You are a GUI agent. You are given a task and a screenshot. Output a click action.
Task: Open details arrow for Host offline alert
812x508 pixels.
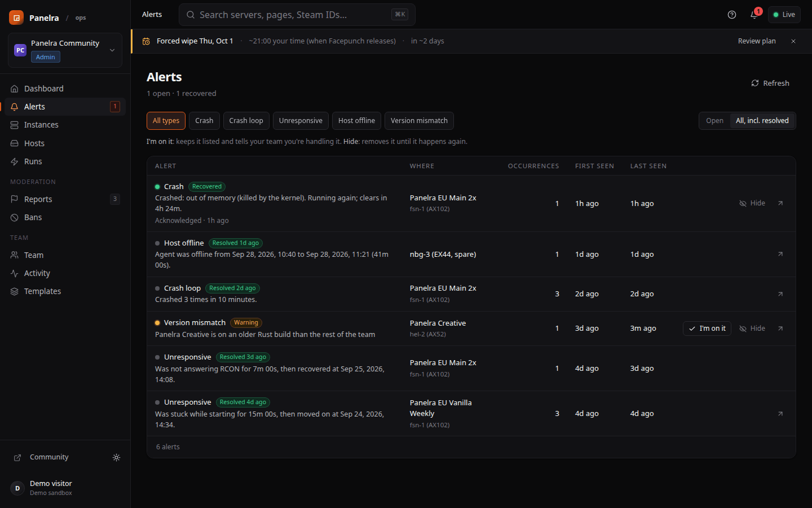tap(780, 254)
